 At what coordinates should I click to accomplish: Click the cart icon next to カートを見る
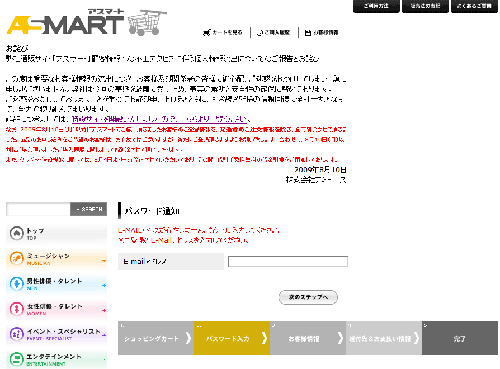[x=207, y=32]
